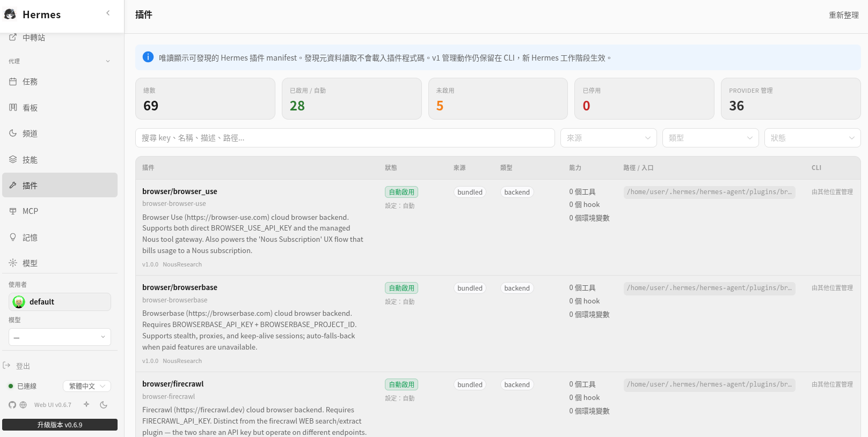This screenshot has width=868, height=437.
Task: Open the 任務 tasks page
Action: 60,82
